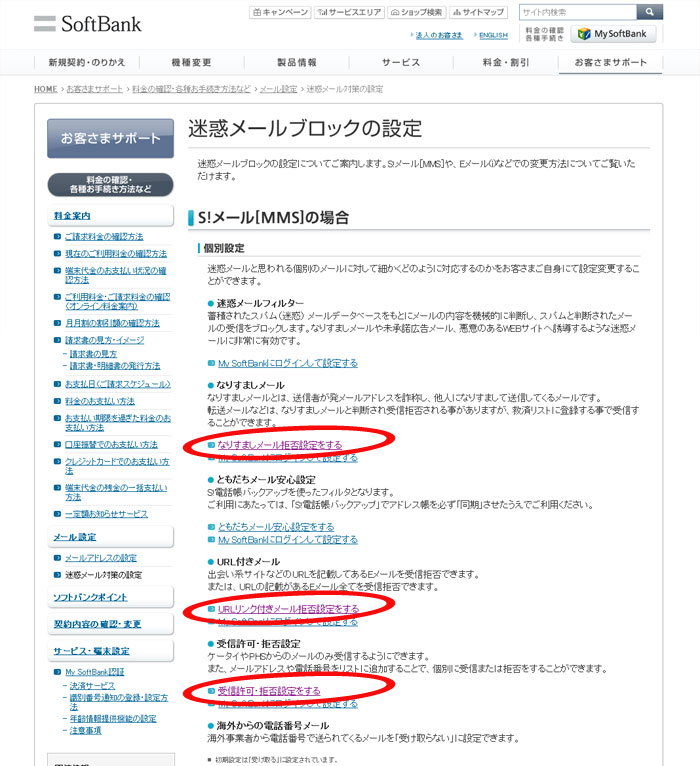Image resolution: width=700 pixels, height=766 pixels.
Task: Select the 製品情報 navigation tab
Action: click(297, 63)
